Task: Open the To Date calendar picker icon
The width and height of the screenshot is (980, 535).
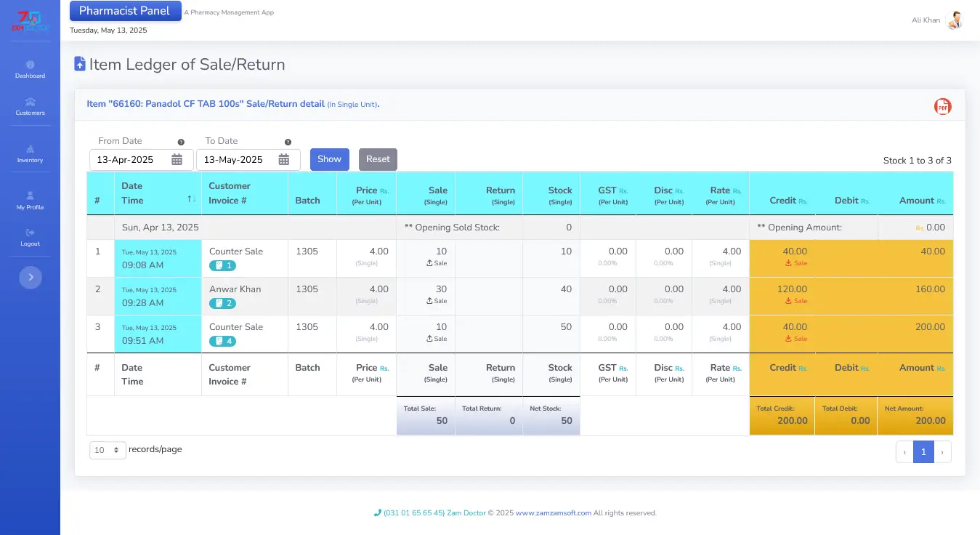Action: pyautogui.click(x=284, y=160)
